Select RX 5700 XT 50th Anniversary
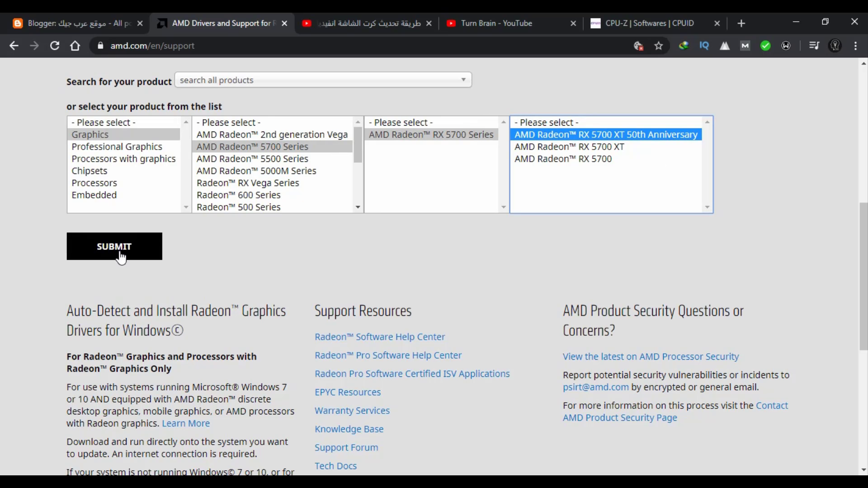The image size is (868, 488). tap(606, 135)
